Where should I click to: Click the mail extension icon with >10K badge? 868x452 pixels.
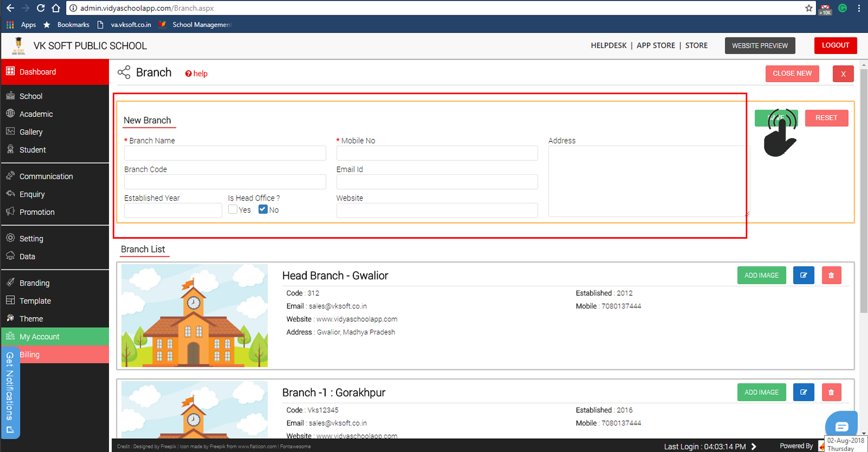(x=825, y=9)
